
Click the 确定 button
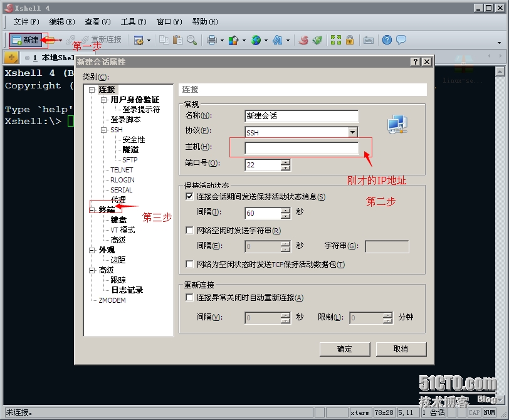click(x=344, y=349)
